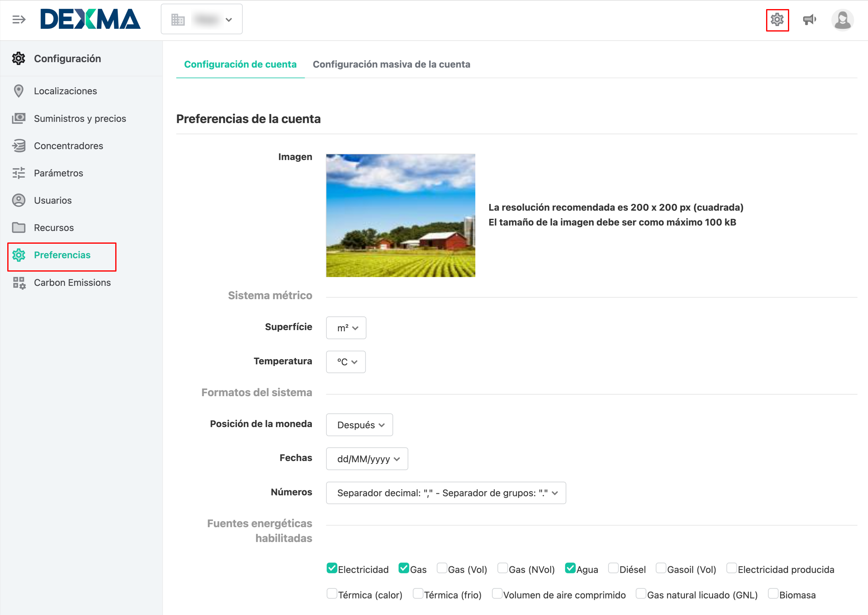
Task: Open the Posición de la moneda dropdown
Action: coord(359,425)
